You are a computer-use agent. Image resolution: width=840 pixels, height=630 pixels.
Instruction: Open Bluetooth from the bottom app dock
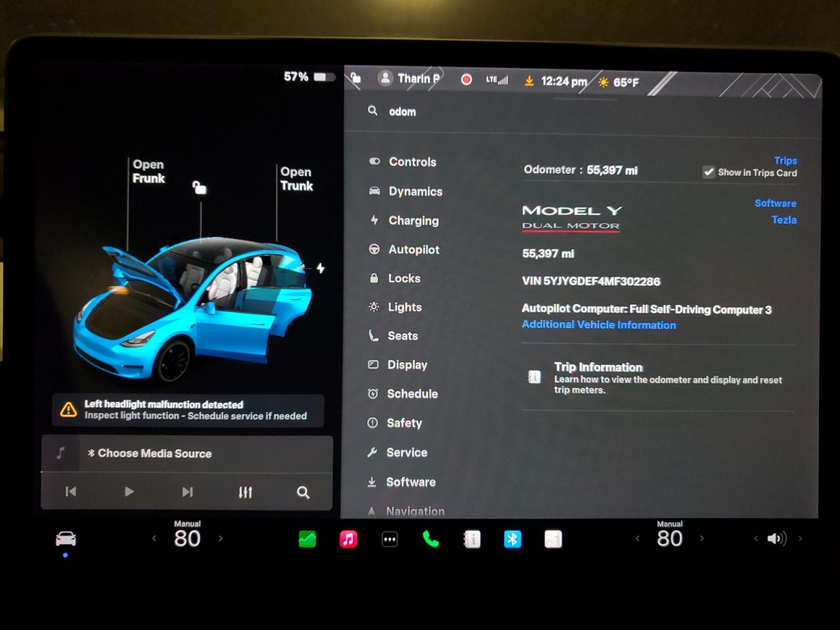click(512, 539)
